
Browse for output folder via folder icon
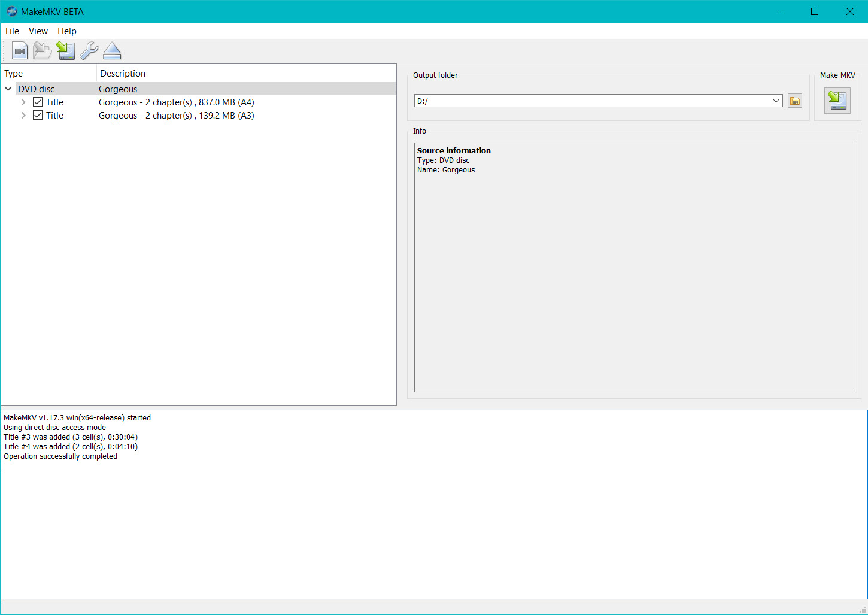click(x=794, y=101)
